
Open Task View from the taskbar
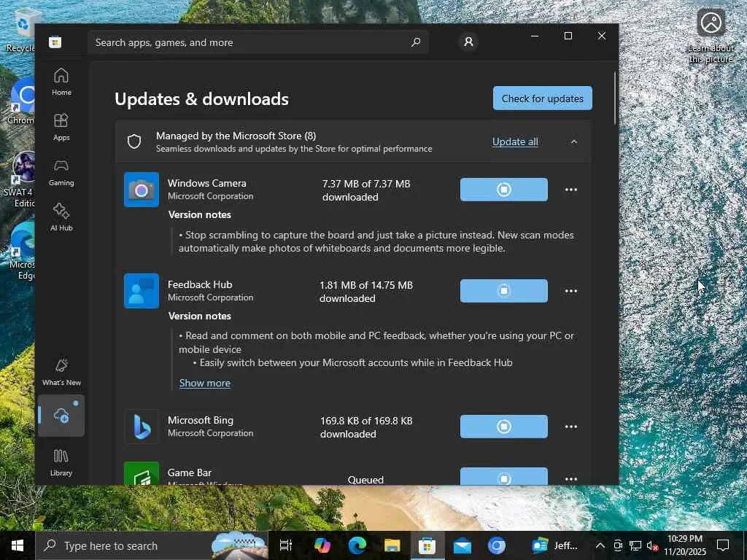(286, 545)
